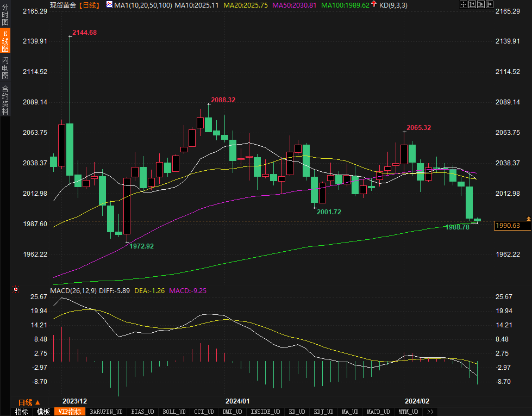Click the KD(9,3,3) indicator label
Screen dimensions: 532x416
[393, 5]
